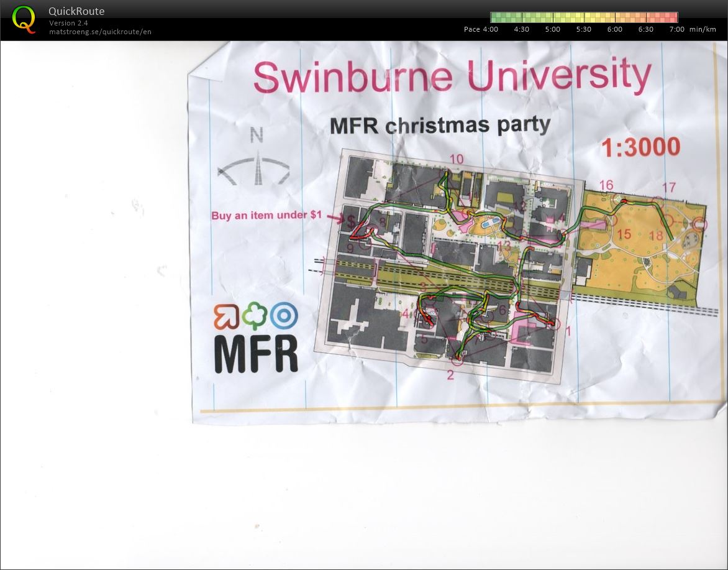Click the MFR arrow-tree-target logo icons

(x=256, y=316)
